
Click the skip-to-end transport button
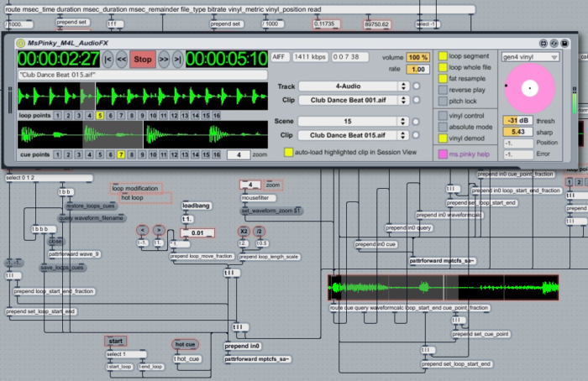(x=176, y=59)
